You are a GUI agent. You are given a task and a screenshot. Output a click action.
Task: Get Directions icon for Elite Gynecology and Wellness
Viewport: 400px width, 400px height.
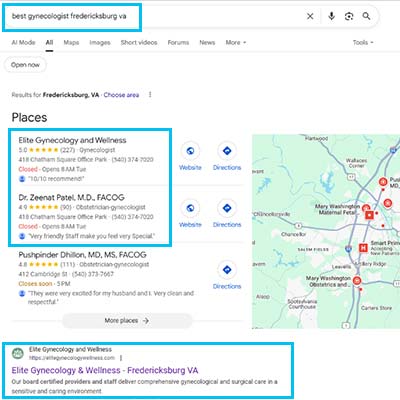click(227, 151)
